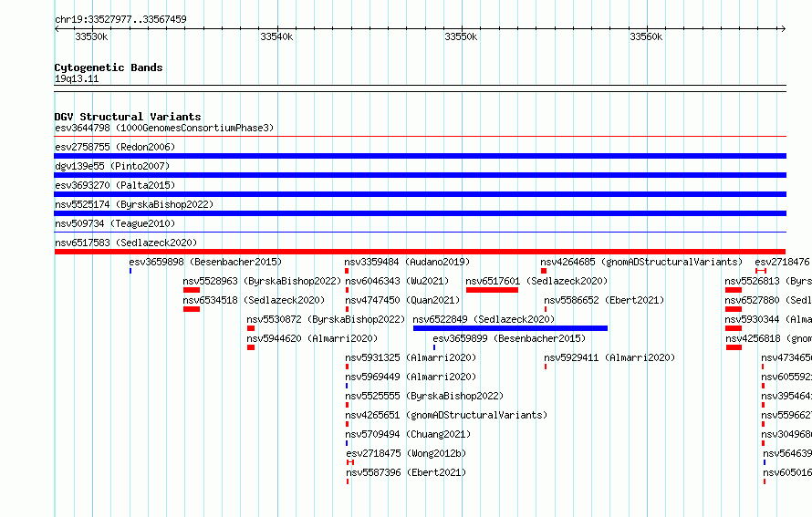Open nsv5944620 (Almarri2020) variant label
The width and height of the screenshot is (812, 517).
coord(312,338)
